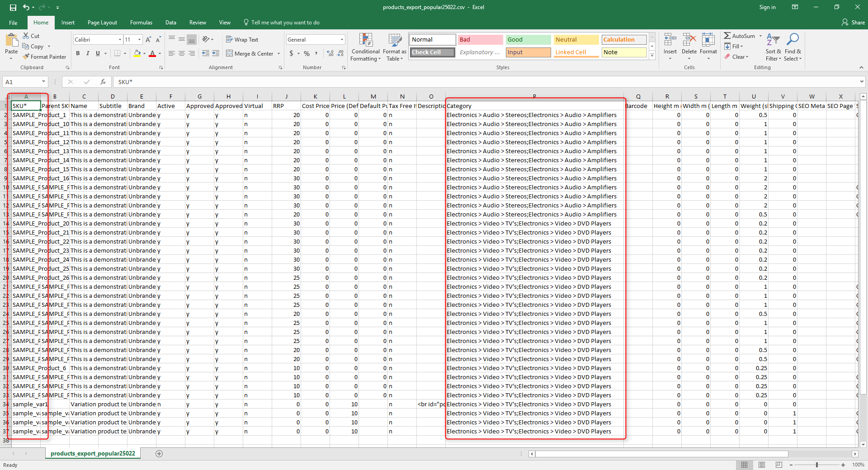
Task: Open the General number format dropdown
Action: tap(342, 40)
